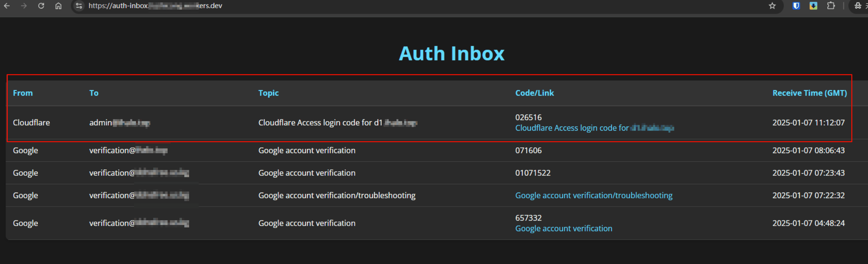Click the Receive Time (GMT) column header
Screen dimensions: 868x264
(809, 93)
